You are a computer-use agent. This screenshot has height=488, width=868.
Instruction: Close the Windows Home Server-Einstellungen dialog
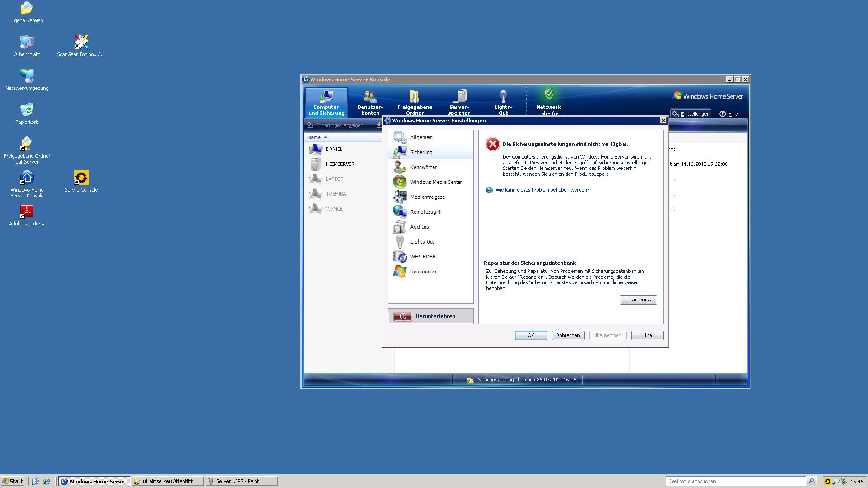663,121
